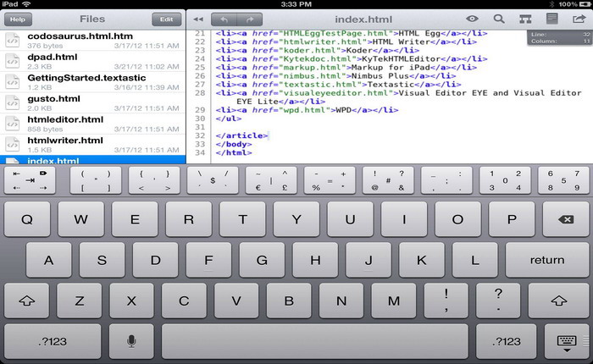Select GettingStarted.textastic file
593x364 pixels.
coord(93,81)
